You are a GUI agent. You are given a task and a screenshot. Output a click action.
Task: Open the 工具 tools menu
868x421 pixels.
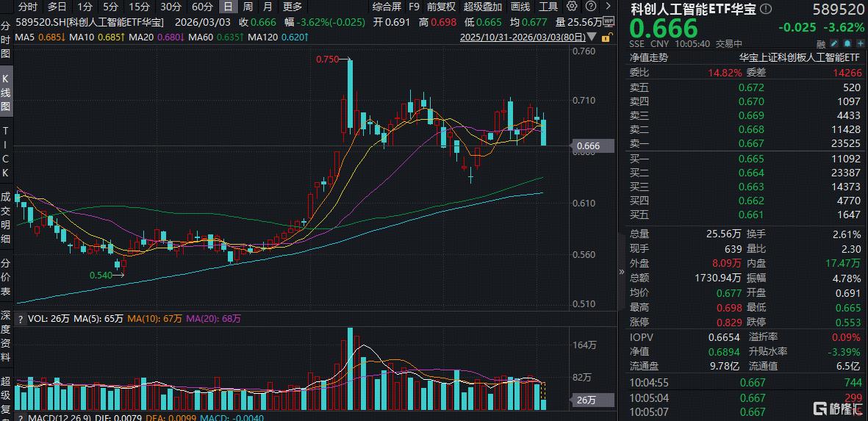[548, 7]
